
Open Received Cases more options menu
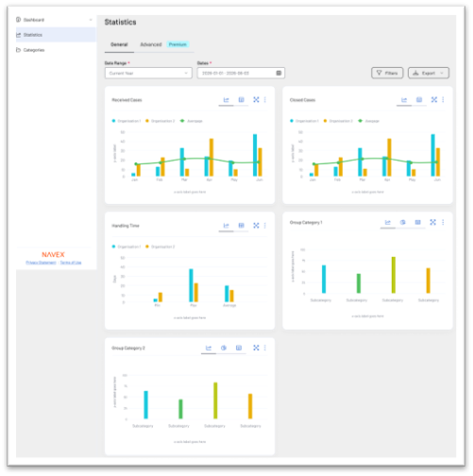click(x=265, y=100)
